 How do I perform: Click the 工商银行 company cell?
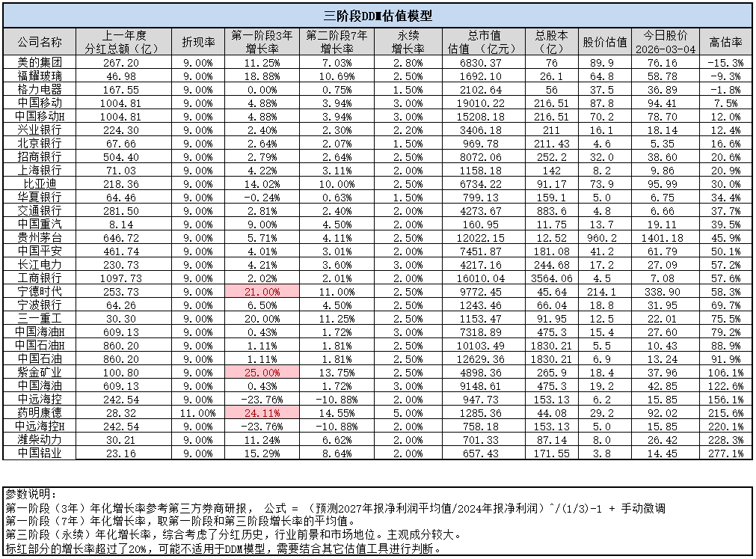(x=40, y=278)
